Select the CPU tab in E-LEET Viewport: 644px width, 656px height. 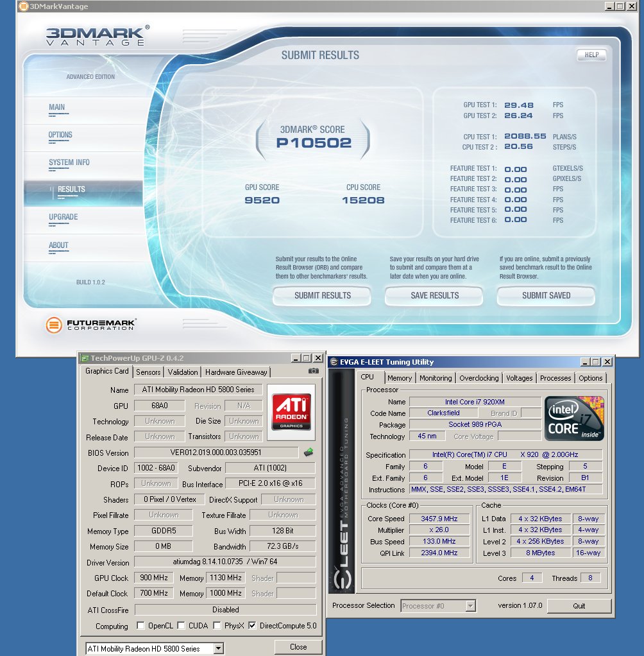pyautogui.click(x=367, y=377)
